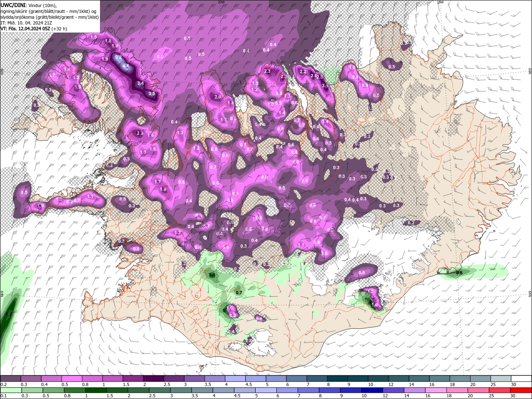This screenshot has height=399, width=532.
Task: Pick the snow legend swatch between 0.4 and 0.5
Action: [52, 379]
